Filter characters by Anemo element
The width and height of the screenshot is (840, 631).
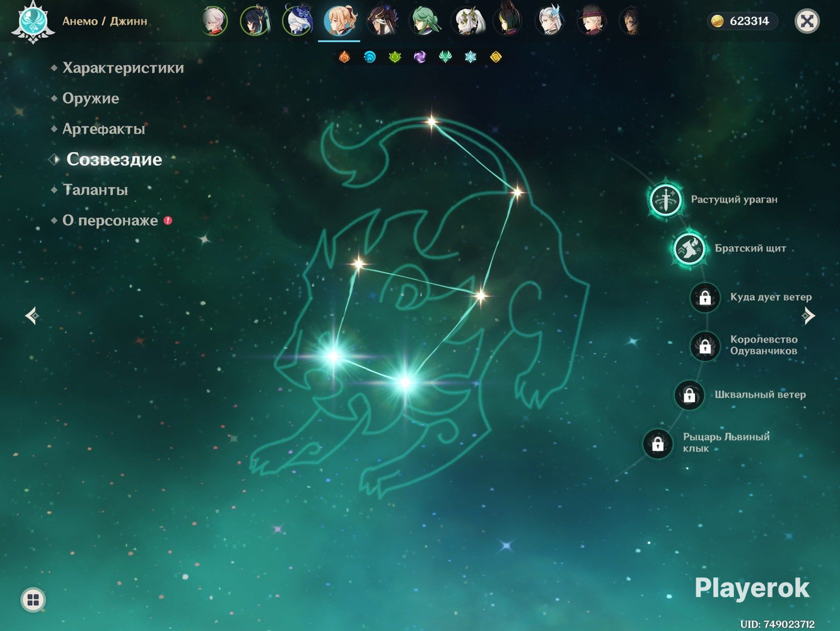click(x=445, y=57)
